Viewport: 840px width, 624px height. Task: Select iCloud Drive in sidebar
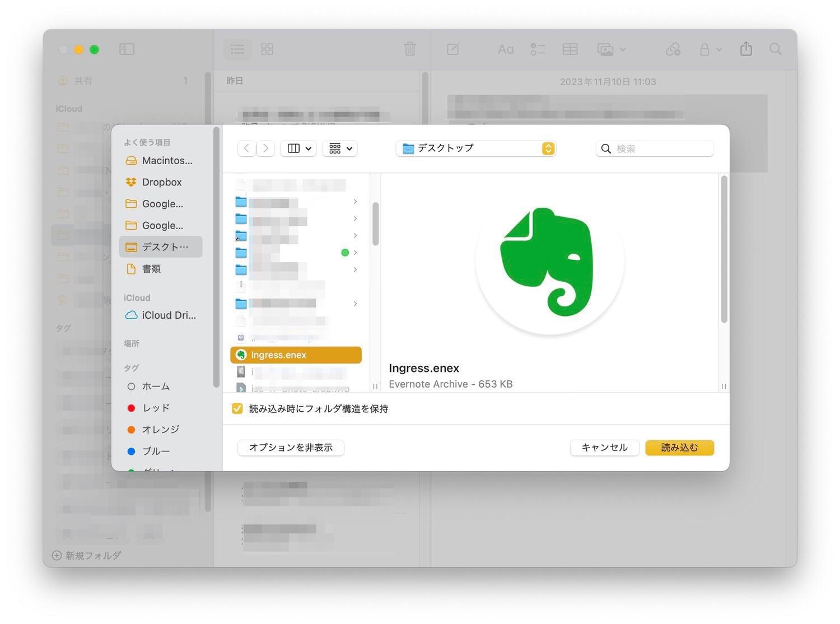161,315
